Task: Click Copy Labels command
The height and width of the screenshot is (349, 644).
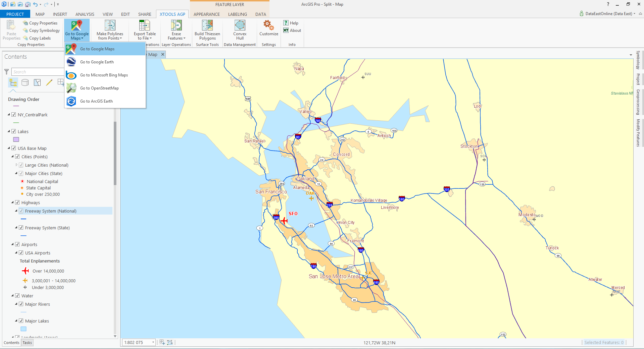Action: coord(37,38)
